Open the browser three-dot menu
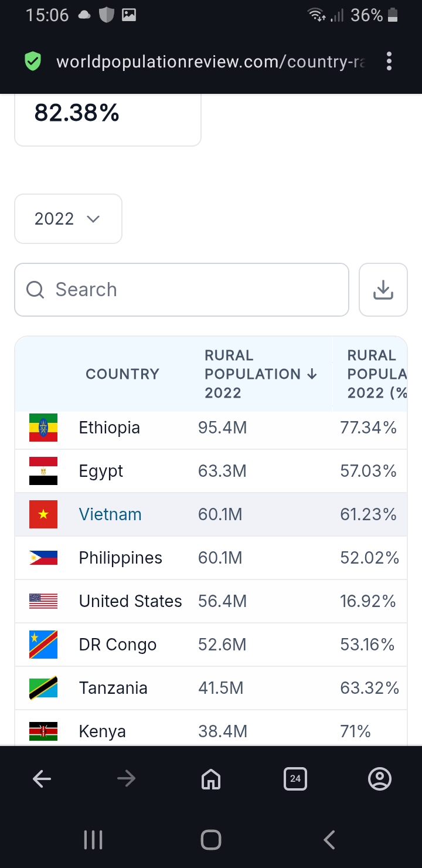422x868 pixels. coord(389,61)
